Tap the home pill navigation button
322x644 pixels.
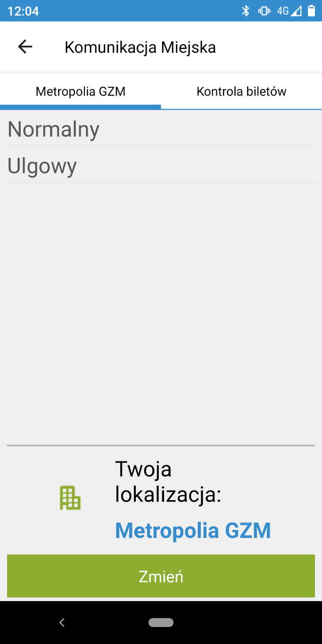[x=161, y=622]
